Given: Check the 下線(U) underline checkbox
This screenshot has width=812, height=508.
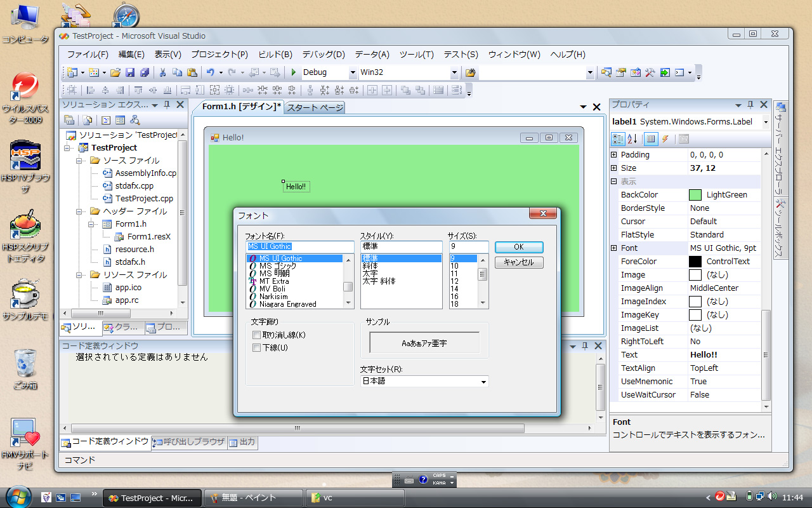Looking at the screenshot, I should [x=256, y=347].
